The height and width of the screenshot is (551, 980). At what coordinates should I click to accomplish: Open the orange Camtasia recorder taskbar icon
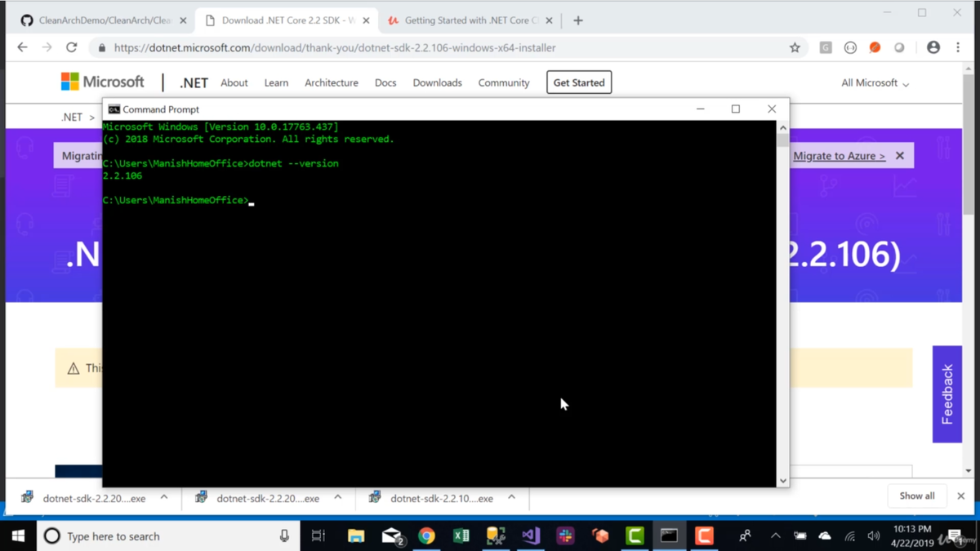[704, 536]
